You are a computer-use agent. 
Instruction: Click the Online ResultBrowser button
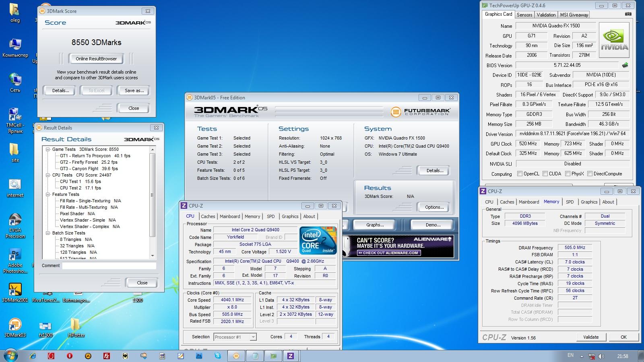[96, 59]
